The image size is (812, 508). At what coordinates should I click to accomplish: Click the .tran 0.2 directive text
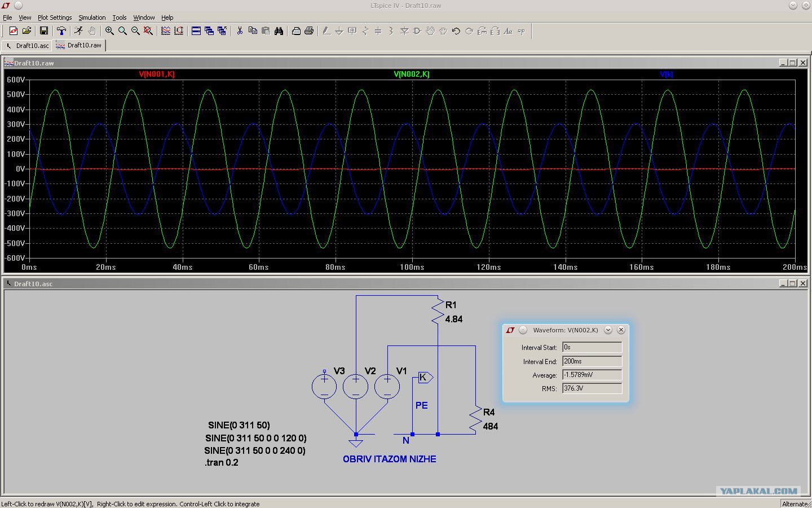pos(222,462)
